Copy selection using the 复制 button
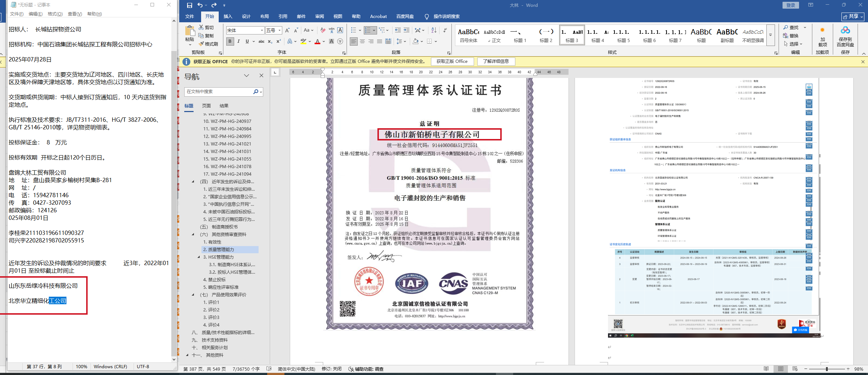This screenshot has height=375, width=868. coord(206,36)
